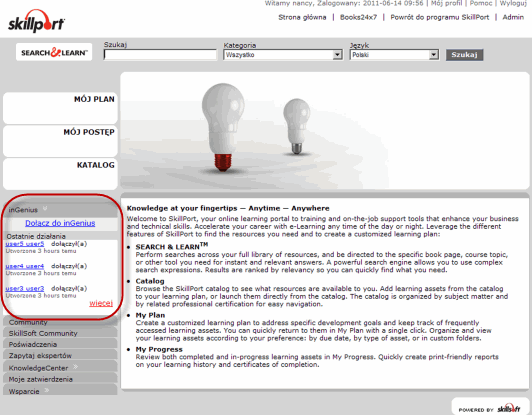This screenshot has height=415, width=532.
Task: Click Wyloguj to log out
Action: (x=513, y=3)
